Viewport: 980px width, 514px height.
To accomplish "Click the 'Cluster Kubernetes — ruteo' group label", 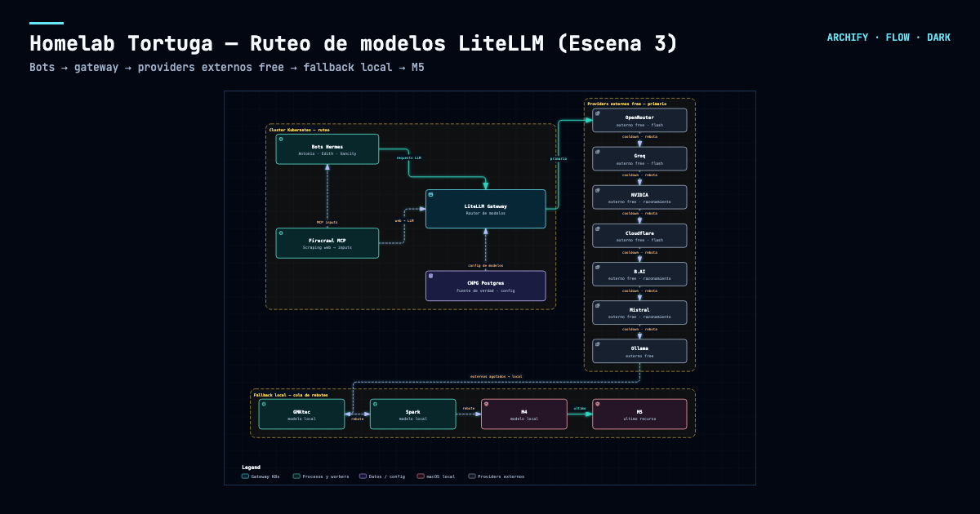I will [300, 130].
